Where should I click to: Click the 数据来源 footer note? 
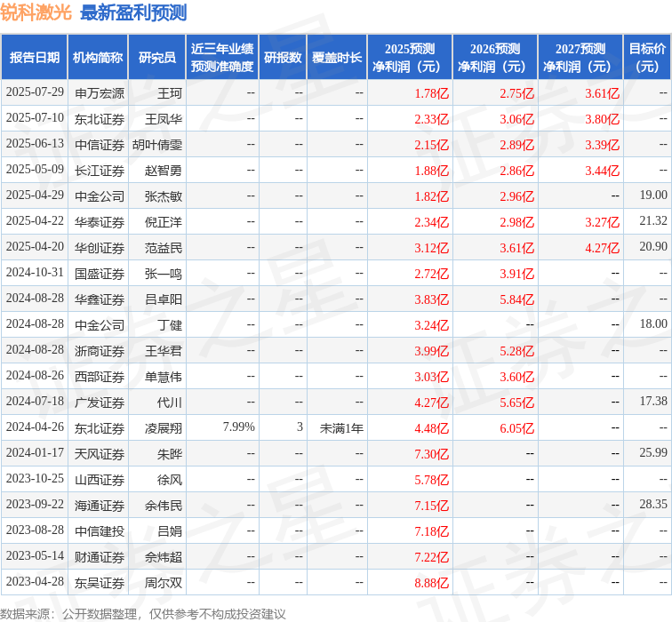(143, 614)
